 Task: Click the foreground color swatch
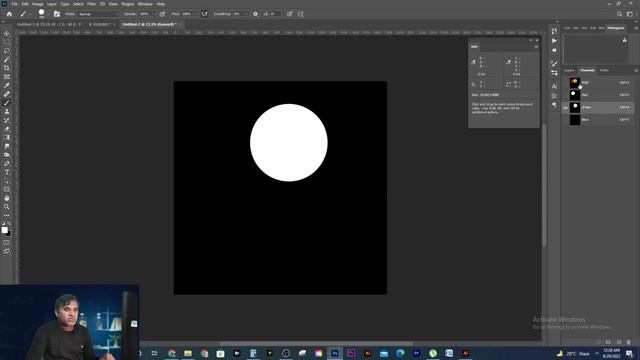[x=4, y=230]
